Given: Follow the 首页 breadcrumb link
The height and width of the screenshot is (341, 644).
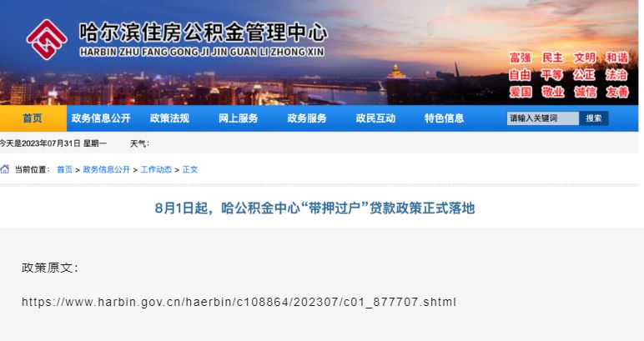Looking at the screenshot, I should [x=64, y=169].
